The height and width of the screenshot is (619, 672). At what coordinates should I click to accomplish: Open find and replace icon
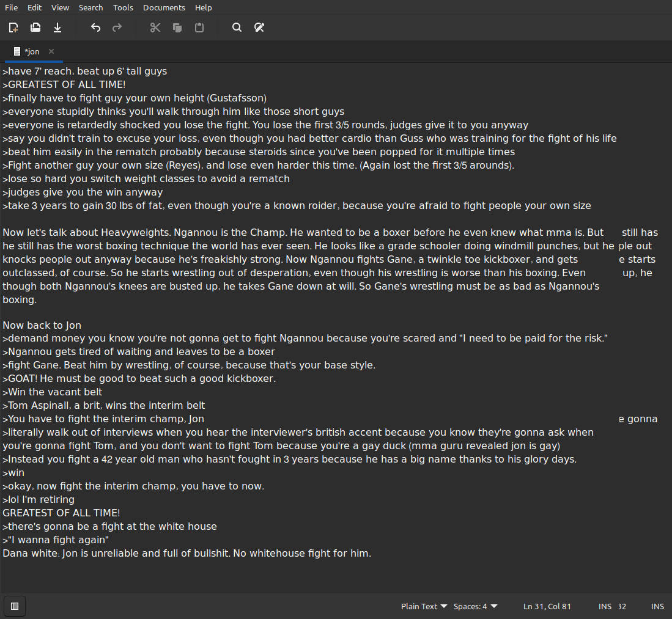tap(259, 28)
